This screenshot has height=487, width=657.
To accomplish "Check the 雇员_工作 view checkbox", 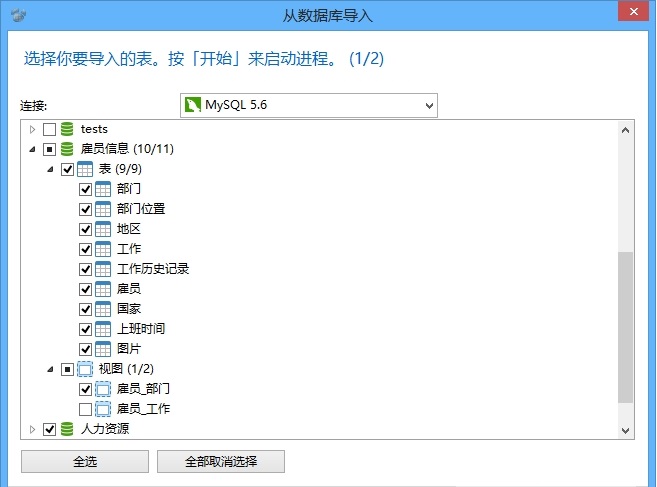I will (85, 409).
